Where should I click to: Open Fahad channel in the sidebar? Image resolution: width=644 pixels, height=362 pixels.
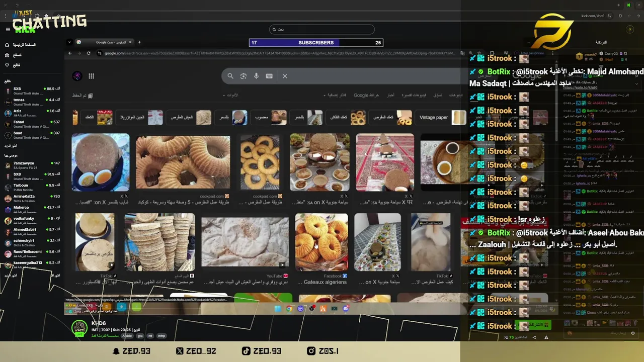click(32, 124)
